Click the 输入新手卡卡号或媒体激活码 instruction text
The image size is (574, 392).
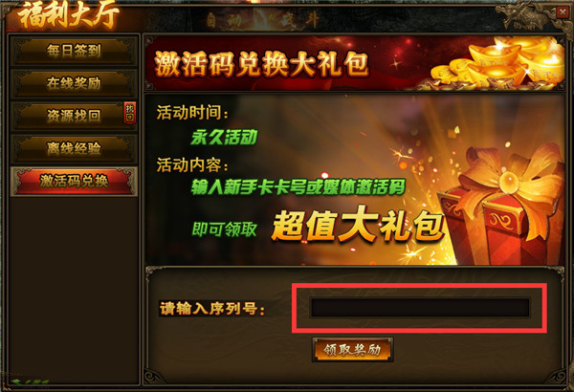click(x=298, y=186)
